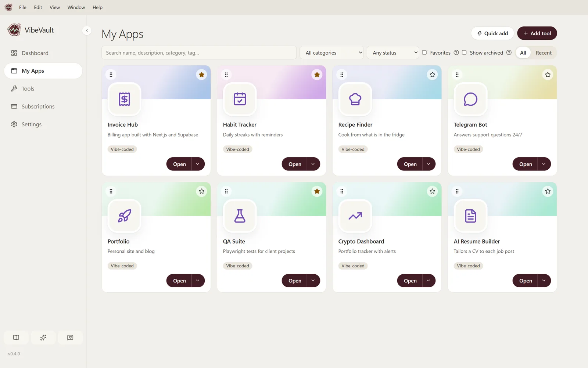Click the Crypto Dashboard trending arrow icon
Viewport: 588px width, 368px height.
355,216
